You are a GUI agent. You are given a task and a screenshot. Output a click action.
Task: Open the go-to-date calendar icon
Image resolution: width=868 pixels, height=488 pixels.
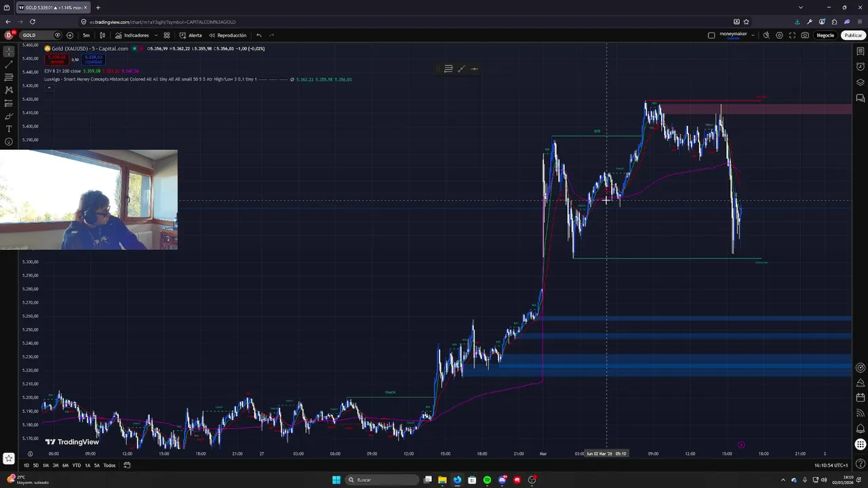(127, 465)
